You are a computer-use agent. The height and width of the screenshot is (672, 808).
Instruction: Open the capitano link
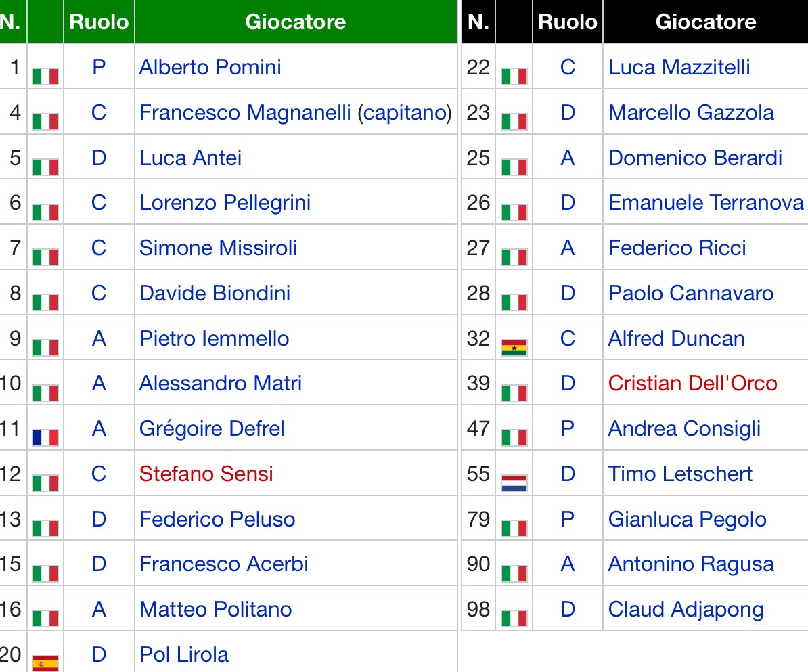pyautogui.click(x=405, y=112)
